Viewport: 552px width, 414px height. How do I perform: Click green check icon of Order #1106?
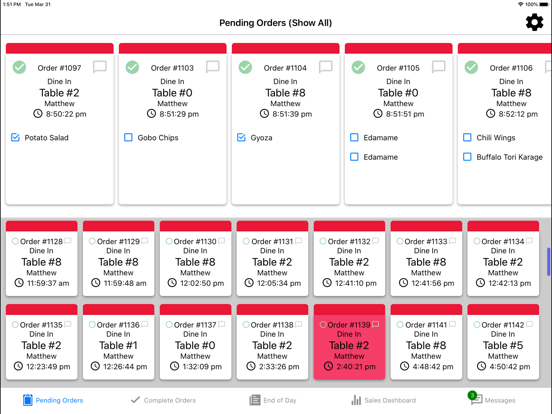click(x=471, y=67)
